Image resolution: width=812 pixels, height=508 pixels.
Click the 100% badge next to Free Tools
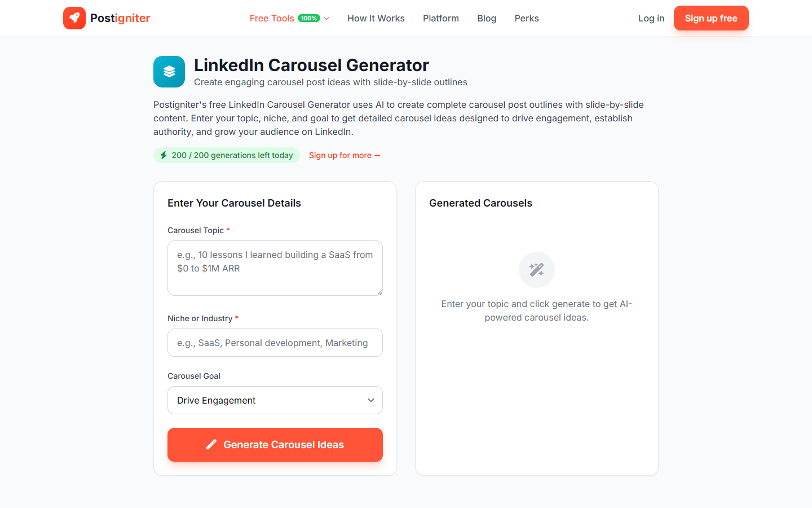click(x=308, y=17)
